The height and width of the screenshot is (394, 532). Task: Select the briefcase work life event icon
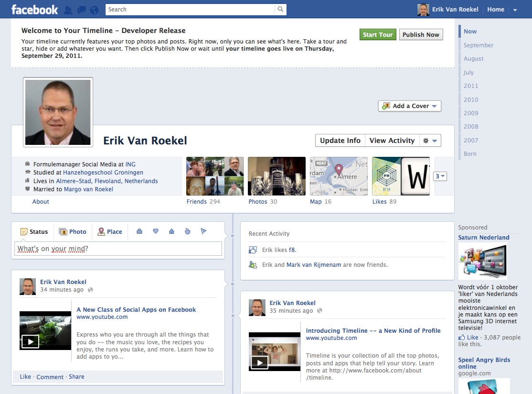click(139, 231)
